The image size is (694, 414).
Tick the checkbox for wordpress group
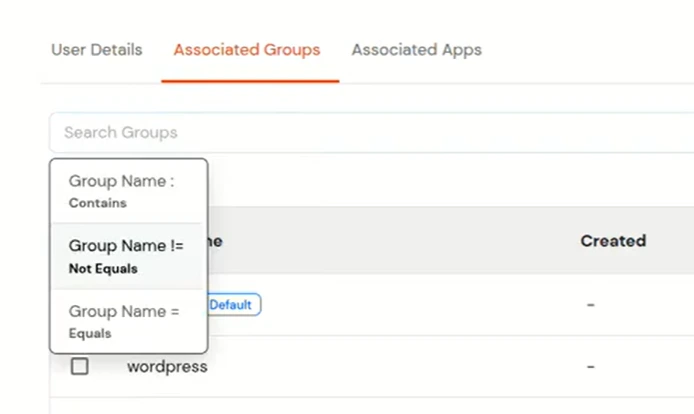[x=80, y=366]
